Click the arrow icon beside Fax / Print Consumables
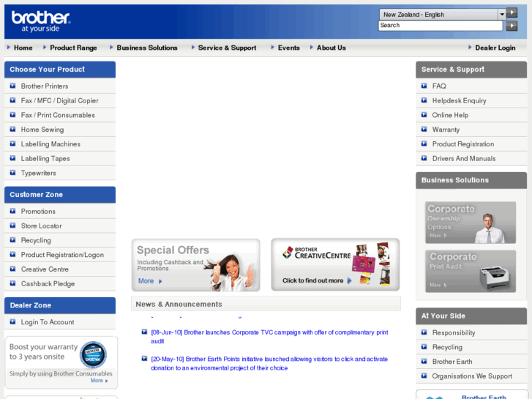Screen dimensions: 532x399 click(x=12, y=115)
